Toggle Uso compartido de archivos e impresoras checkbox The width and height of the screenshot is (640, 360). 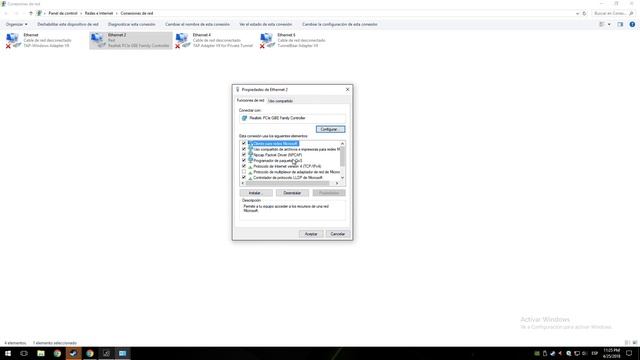244,149
